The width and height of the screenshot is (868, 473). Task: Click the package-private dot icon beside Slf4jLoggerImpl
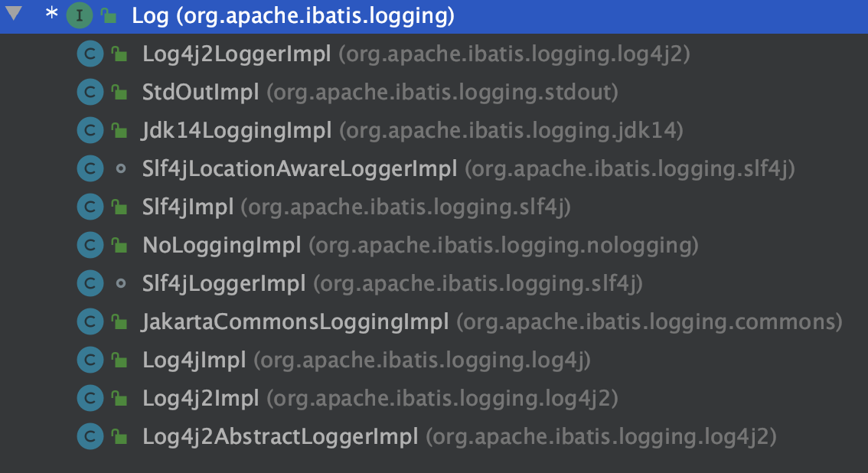[119, 284]
